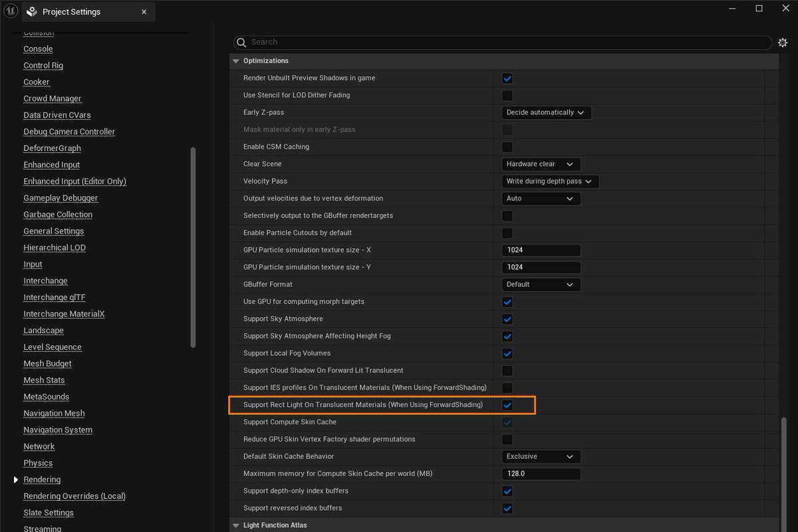Image resolution: width=798 pixels, height=532 pixels.
Task: Open Slate Settings category
Action: 49,513
